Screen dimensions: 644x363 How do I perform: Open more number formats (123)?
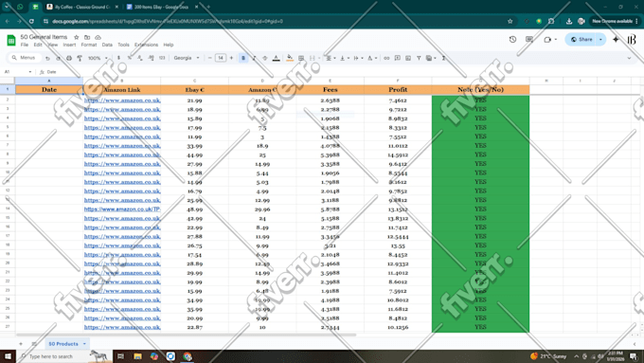162,58
